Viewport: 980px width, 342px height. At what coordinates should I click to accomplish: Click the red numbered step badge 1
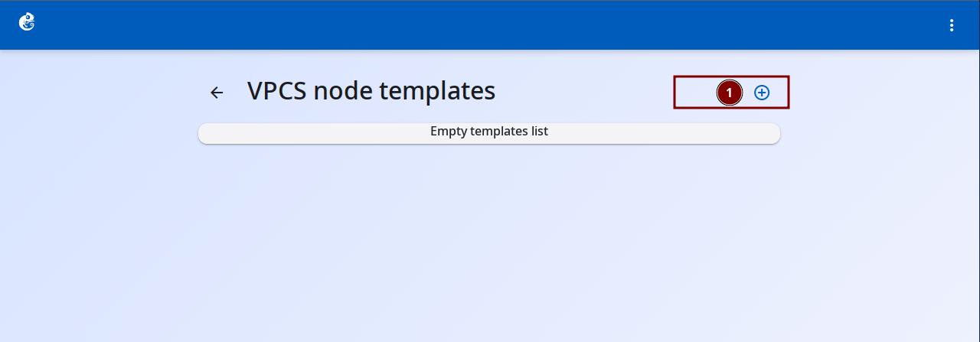click(730, 93)
